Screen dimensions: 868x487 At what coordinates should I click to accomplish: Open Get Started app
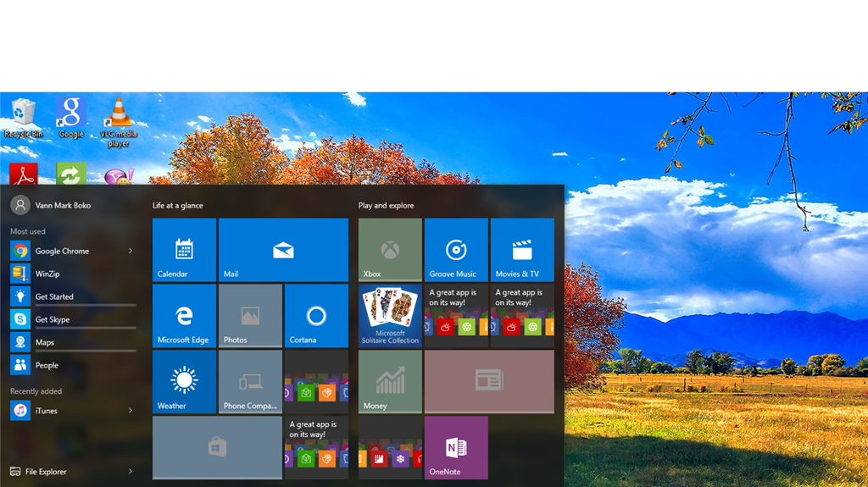point(73,296)
